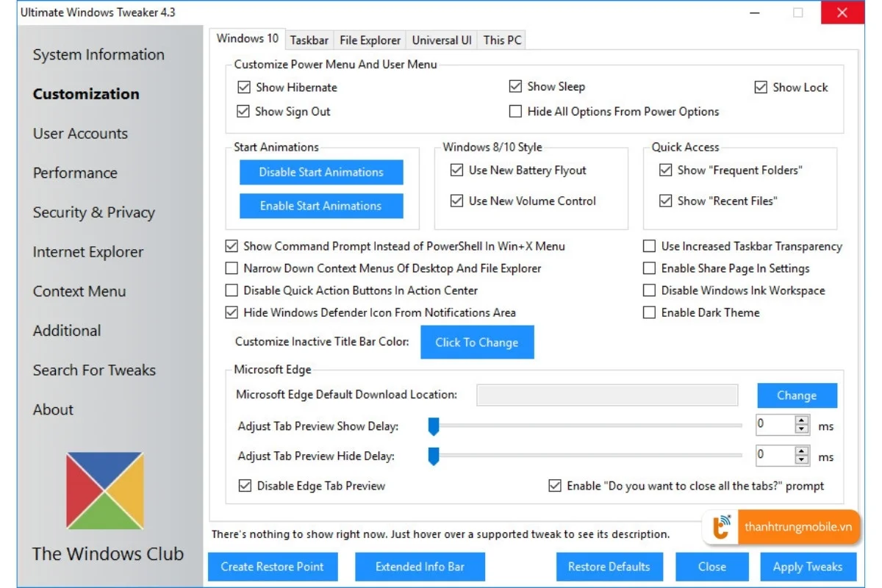Open the About section
This screenshot has width=882, height=588.
[x=53, y=410]
